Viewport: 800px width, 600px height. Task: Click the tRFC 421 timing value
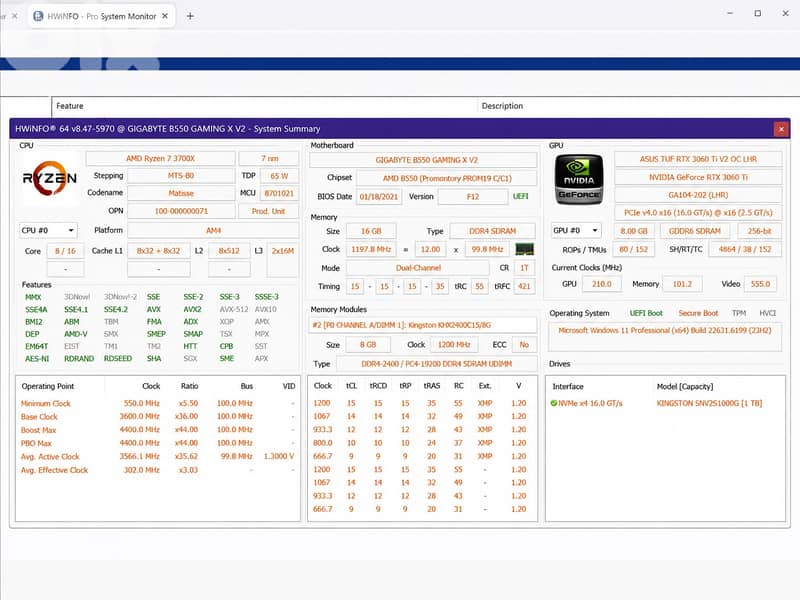(524, 286)
